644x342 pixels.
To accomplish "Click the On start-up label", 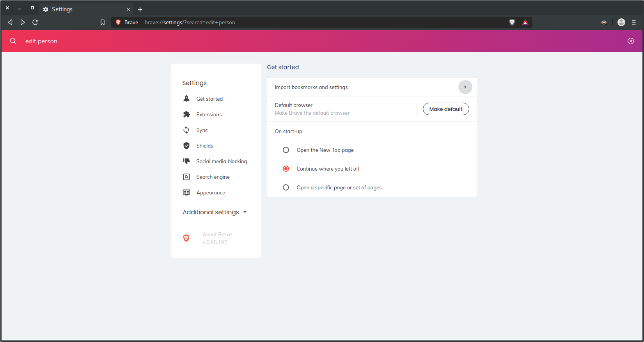I will (x=289, y=131).
